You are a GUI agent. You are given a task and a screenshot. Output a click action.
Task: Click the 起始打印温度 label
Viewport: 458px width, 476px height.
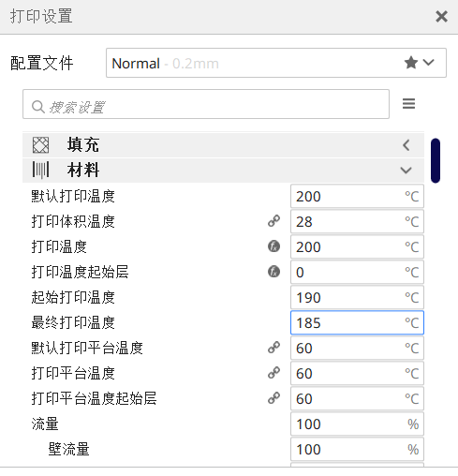tap(73, 298)
